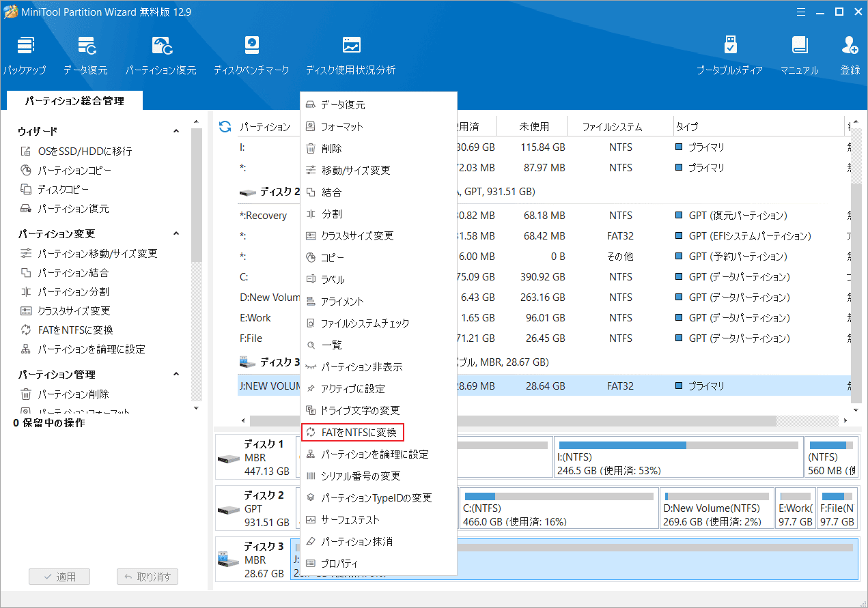The height and width of the screenshot is (608, 868).
Task: Open the application hamburger menu
Action: (x=800, y=12)
